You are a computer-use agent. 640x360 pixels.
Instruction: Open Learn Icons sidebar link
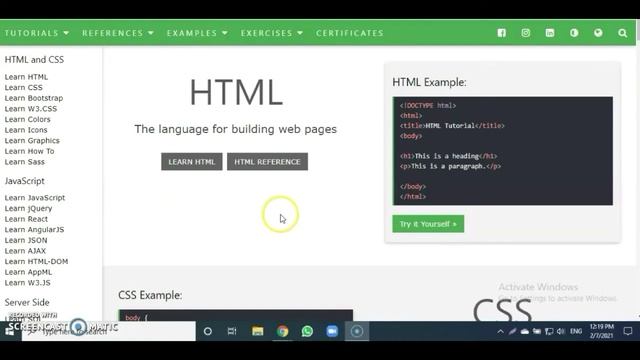click(x=26, y=130)
